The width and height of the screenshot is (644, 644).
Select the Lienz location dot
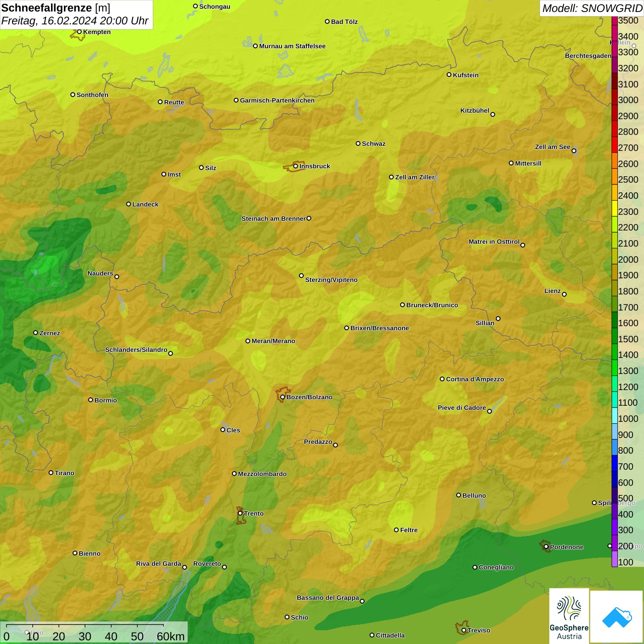coord(564,294)
